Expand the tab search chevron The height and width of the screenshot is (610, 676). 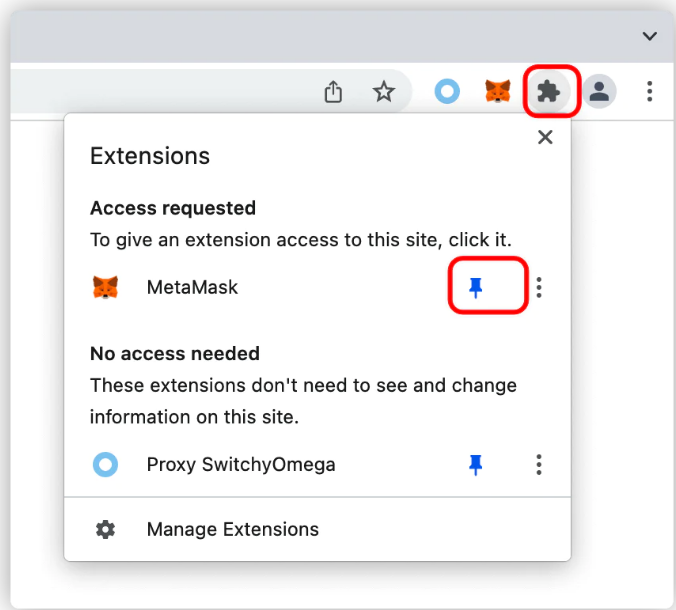(x=650, y=36)
